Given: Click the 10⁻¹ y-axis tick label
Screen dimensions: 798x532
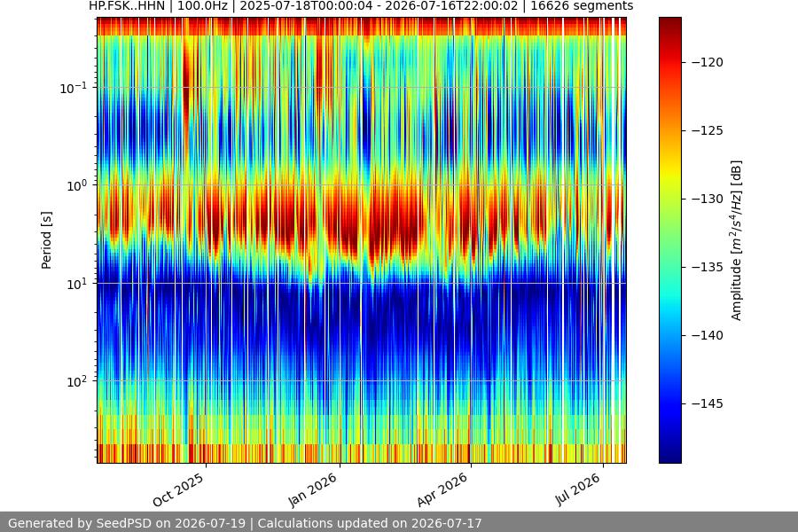Looking at the screenshot, I should coord(73,88).
